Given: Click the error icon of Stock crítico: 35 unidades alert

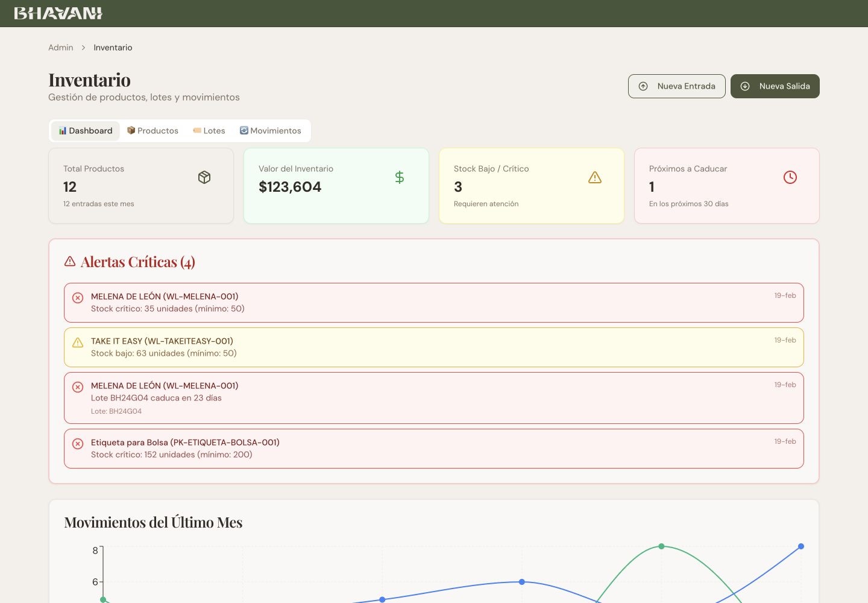Looking at the screenshot, I should coord(78,298).
